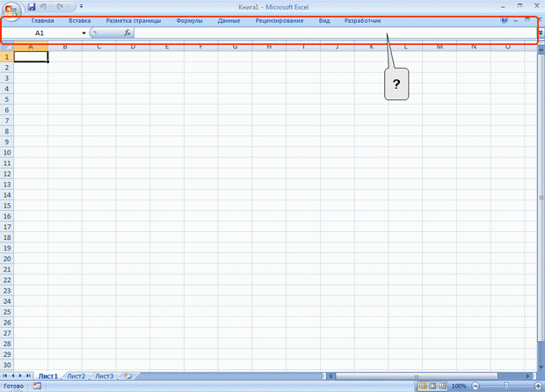
Task: Switch to Page Layout view in status bar
Action: (432, 386)
